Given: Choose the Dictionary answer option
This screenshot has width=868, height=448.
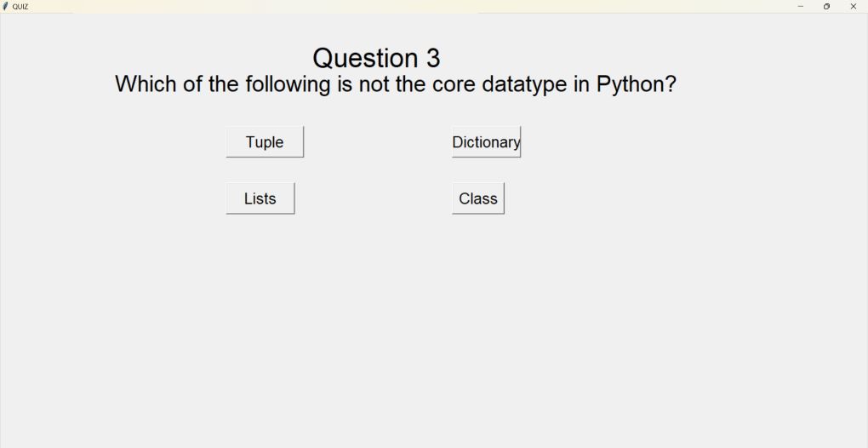Looking at the screenshot, I should (486, 141).
